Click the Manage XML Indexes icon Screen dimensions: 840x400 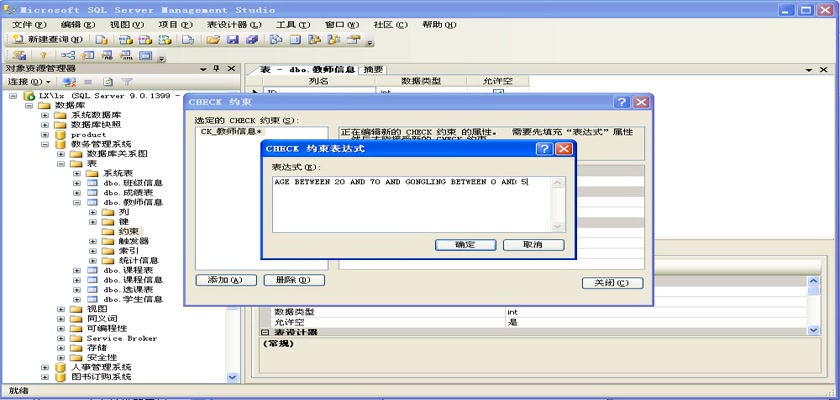point(126,55)
